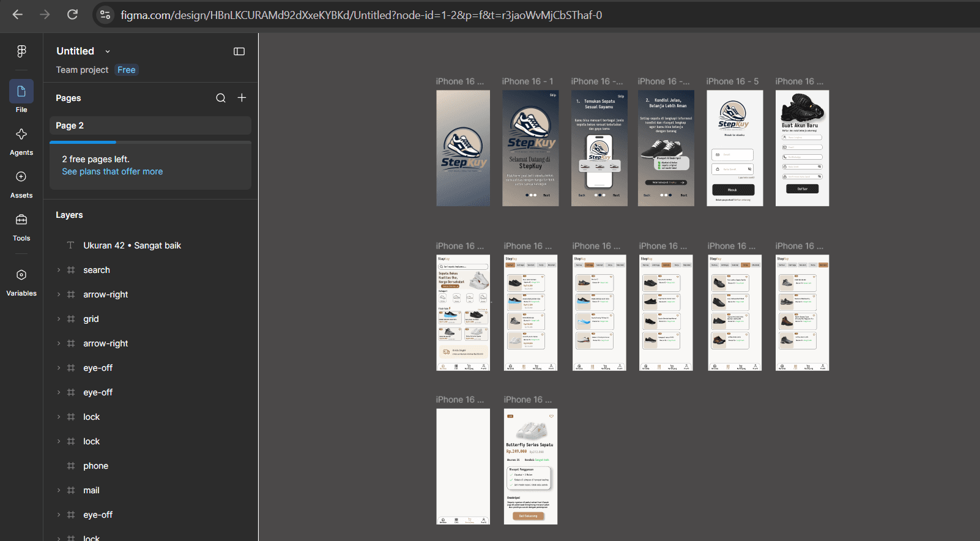Select the 'Temukan Sepatu Sesuai Gayamu' frame
The image size is (980, 541).
(x=600, y=148)
